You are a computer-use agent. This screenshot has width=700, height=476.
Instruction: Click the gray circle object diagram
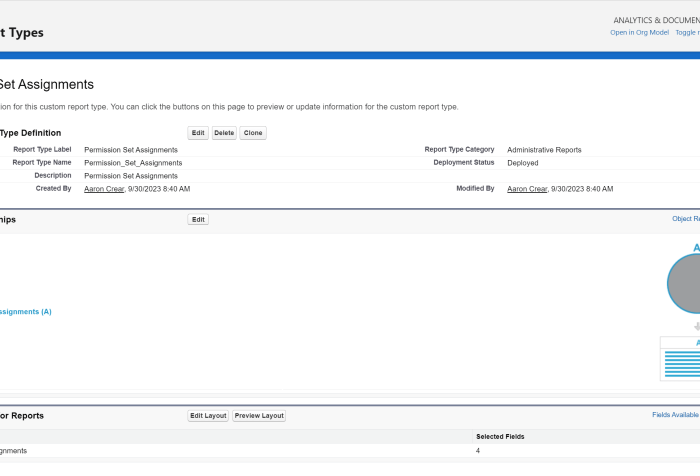685,284
